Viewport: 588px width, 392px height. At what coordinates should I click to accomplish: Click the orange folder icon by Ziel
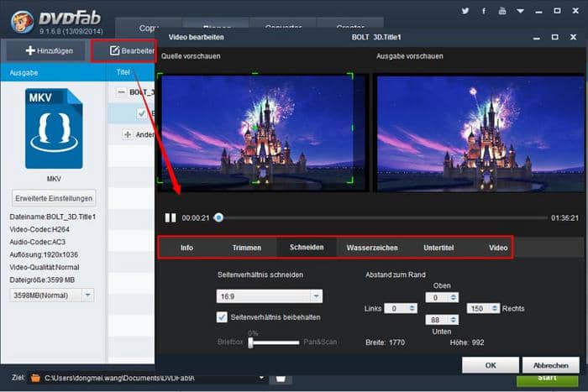tap(35, 378)
